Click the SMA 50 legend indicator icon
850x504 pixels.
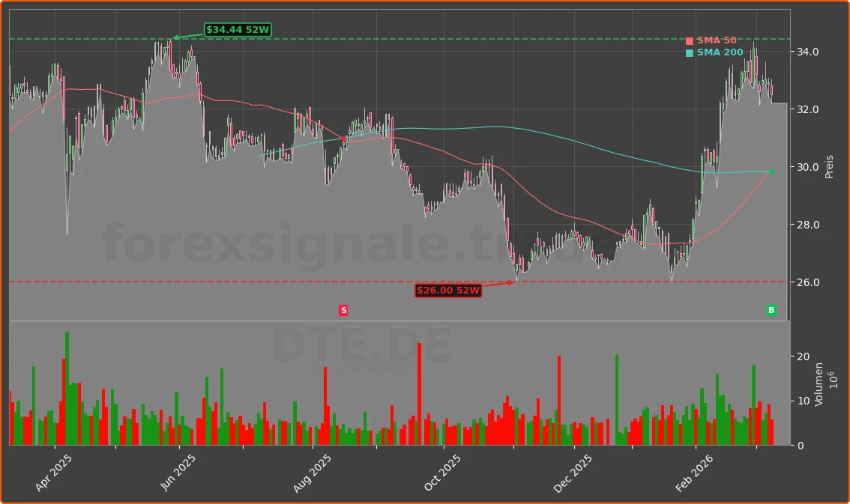tap(690, 41)
